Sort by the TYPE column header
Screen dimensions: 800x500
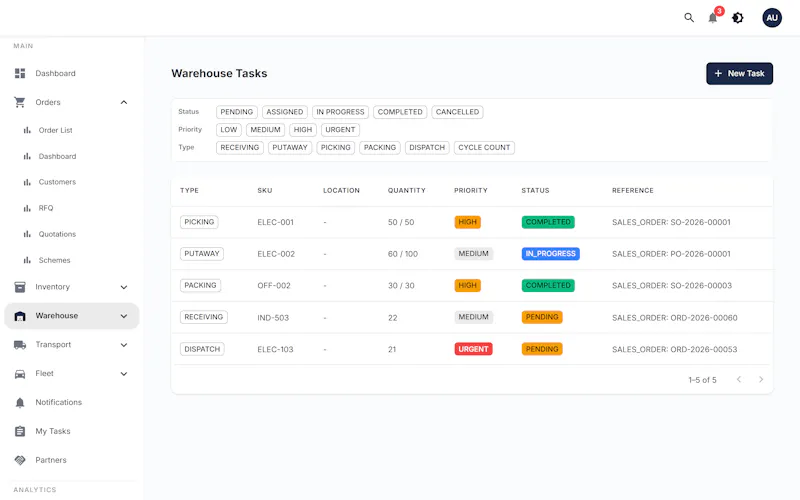[189, 190]
